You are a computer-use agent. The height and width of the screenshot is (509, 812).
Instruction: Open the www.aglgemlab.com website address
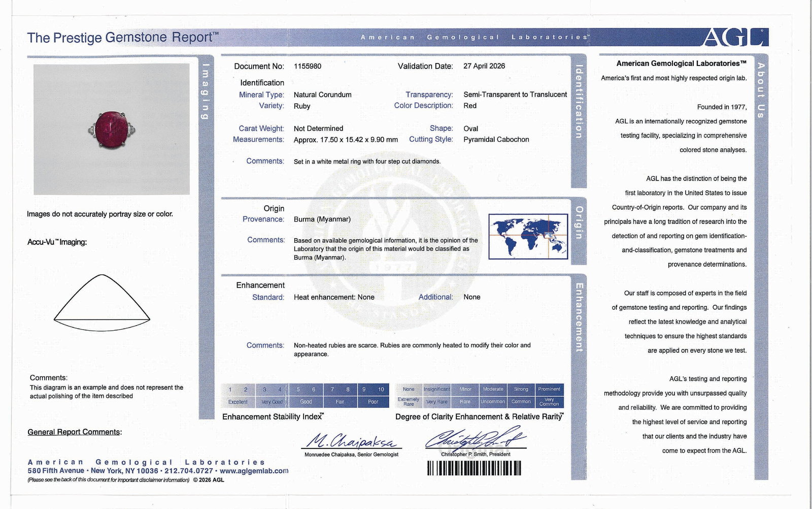[x=254, y=471]
